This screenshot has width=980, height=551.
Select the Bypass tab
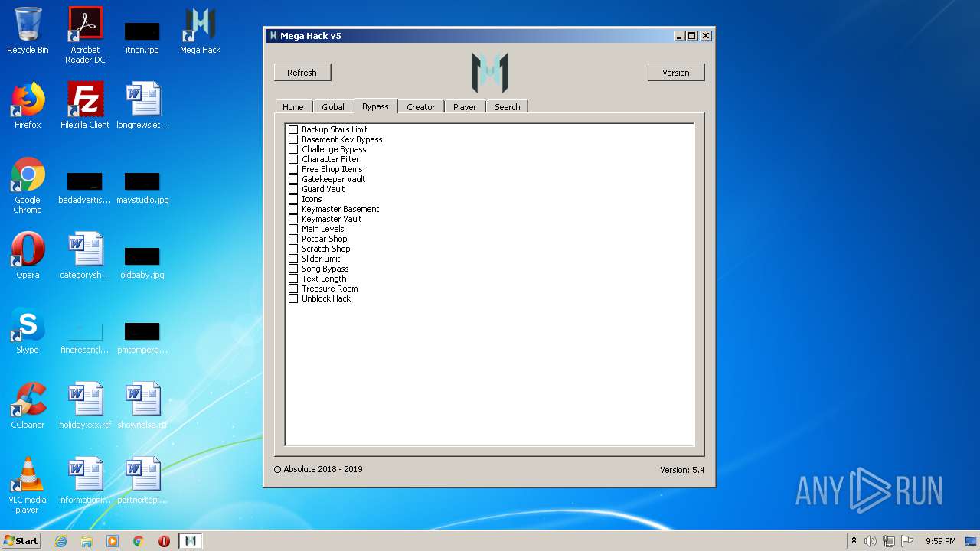tap(375, 106)
